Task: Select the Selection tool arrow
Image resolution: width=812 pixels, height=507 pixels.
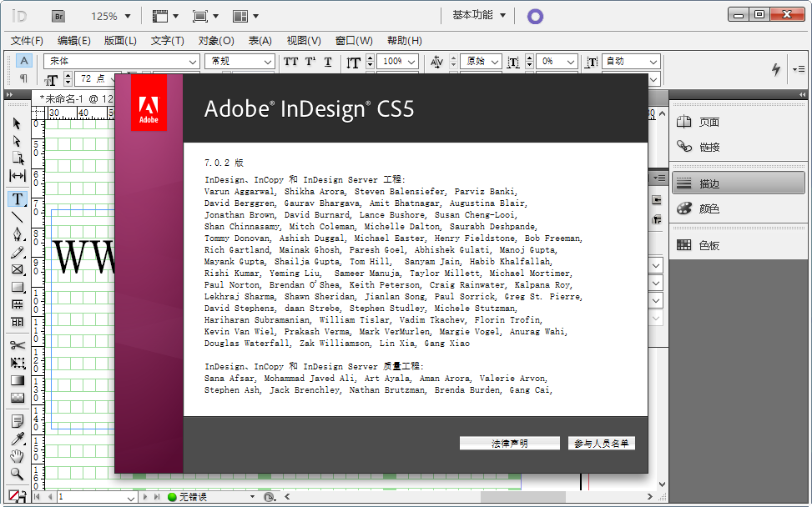Action: coord(17,123)
